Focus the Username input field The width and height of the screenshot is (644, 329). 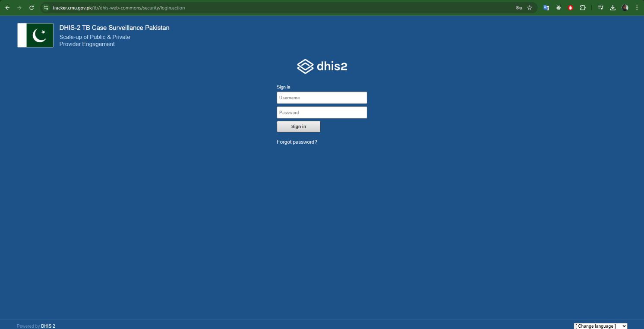pos(322,98)
